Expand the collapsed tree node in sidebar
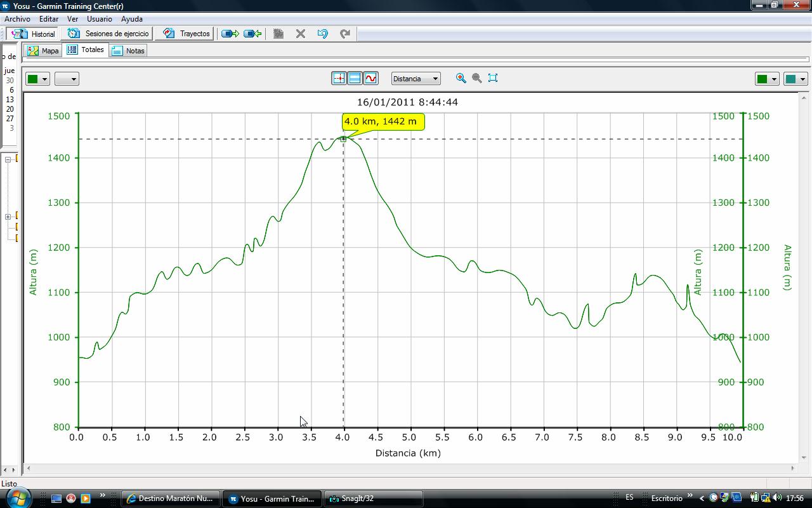This screenshot has height=508, width=812. click(8, 217)
